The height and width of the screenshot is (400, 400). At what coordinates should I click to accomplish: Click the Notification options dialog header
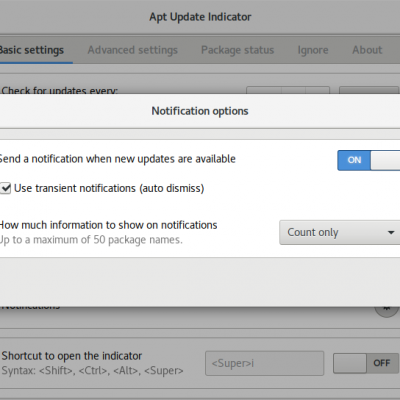200,111
